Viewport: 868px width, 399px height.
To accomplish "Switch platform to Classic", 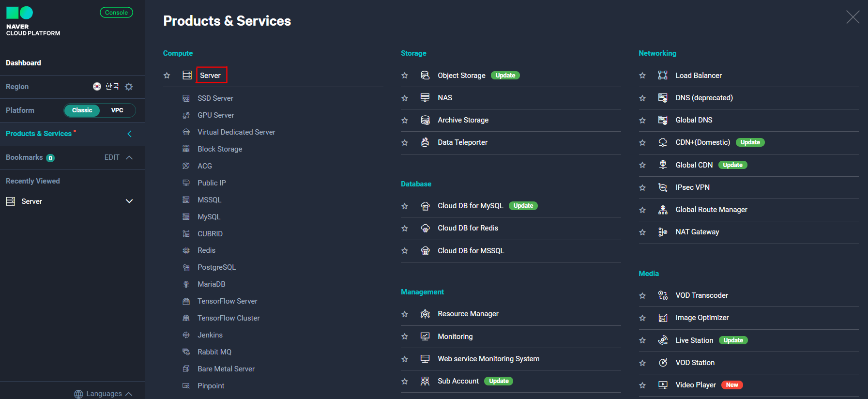I will pyautogui.click(x=82, y=110).
